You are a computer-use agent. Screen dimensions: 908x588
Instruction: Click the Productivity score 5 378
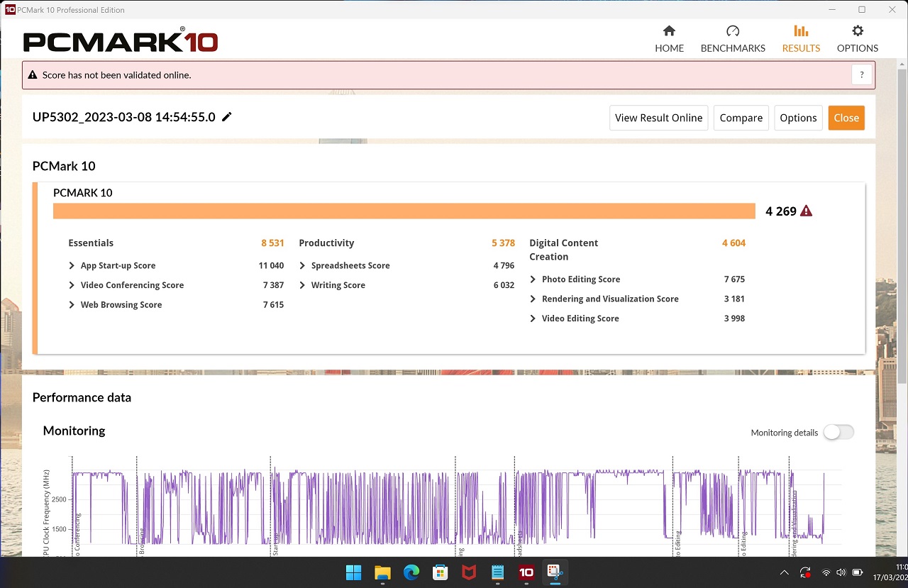click(x=503, y=243)
